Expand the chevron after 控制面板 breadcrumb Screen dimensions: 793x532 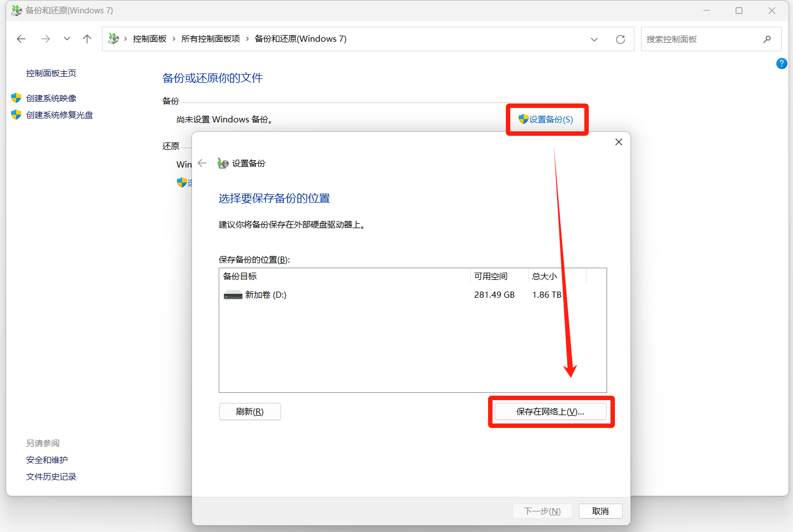click(174, 39)
